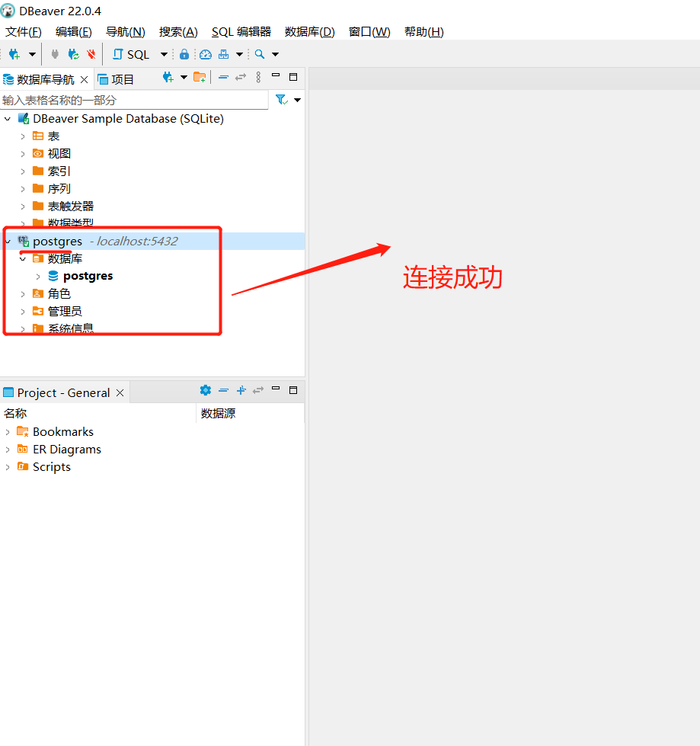Collapse all in Project - General panel
Image resolution: width=700 pixels, height=746 pixels.
point(223,390)
